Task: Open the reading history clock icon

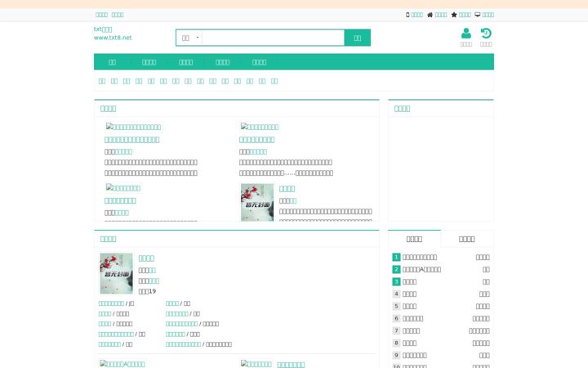Action: pyautogui.click(x=486, y=34)
